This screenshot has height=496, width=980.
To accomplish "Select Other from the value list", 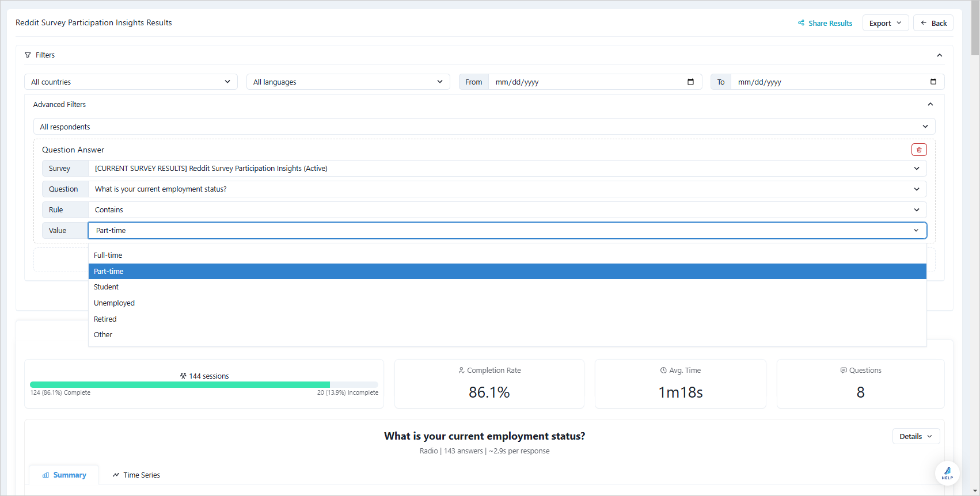I will point(507,335).
